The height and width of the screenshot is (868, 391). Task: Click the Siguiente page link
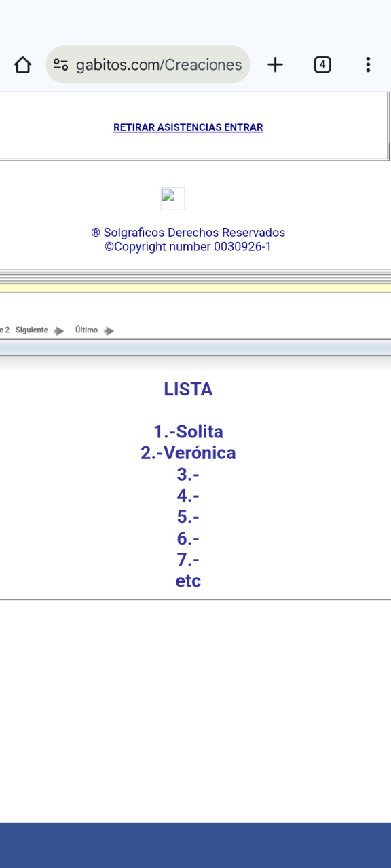(x=32, y=330)
